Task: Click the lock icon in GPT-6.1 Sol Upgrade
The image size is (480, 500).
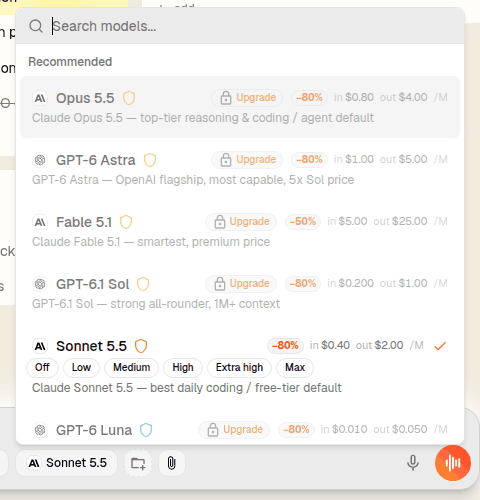Action: [x=220, y=284]
